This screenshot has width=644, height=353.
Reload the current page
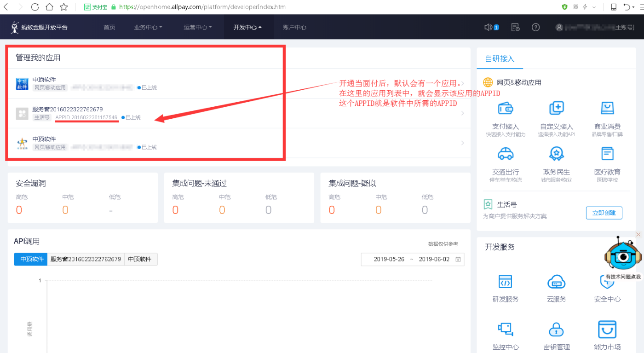coord(35,7)
